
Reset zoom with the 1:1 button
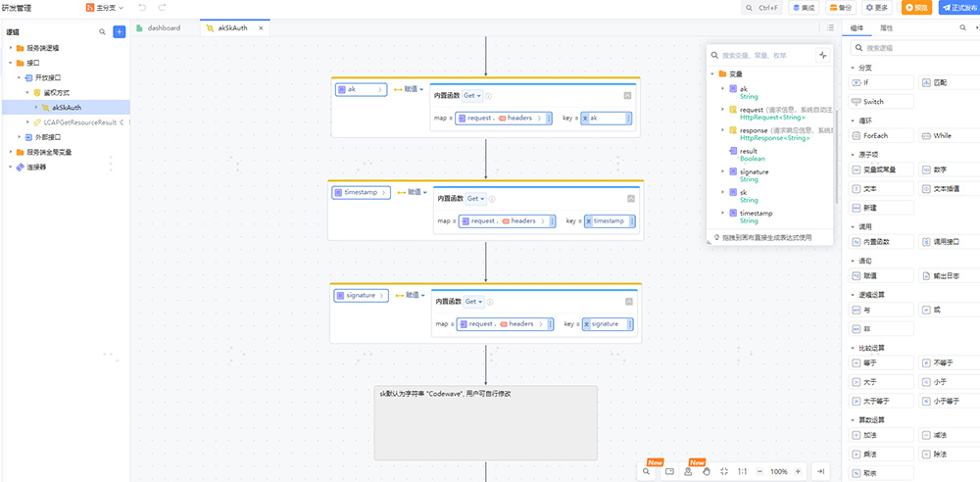(742, 471)
